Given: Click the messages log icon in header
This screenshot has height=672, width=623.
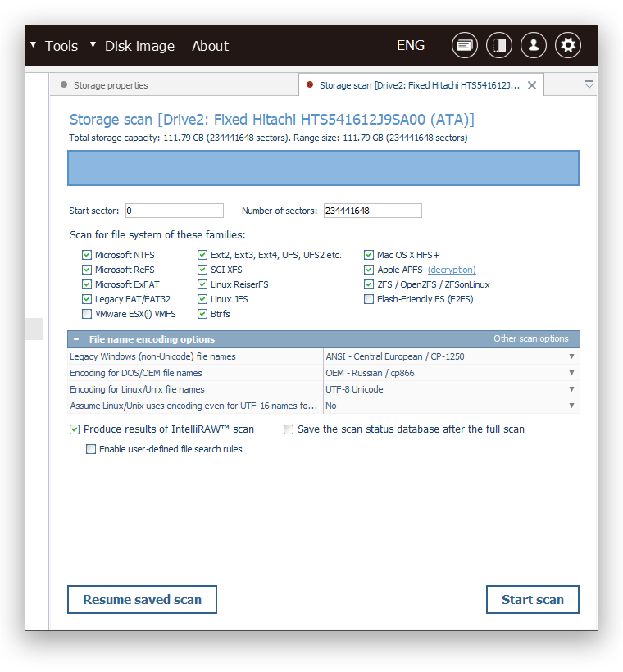Looking at the screenshot, I should [x=465, y=45].
